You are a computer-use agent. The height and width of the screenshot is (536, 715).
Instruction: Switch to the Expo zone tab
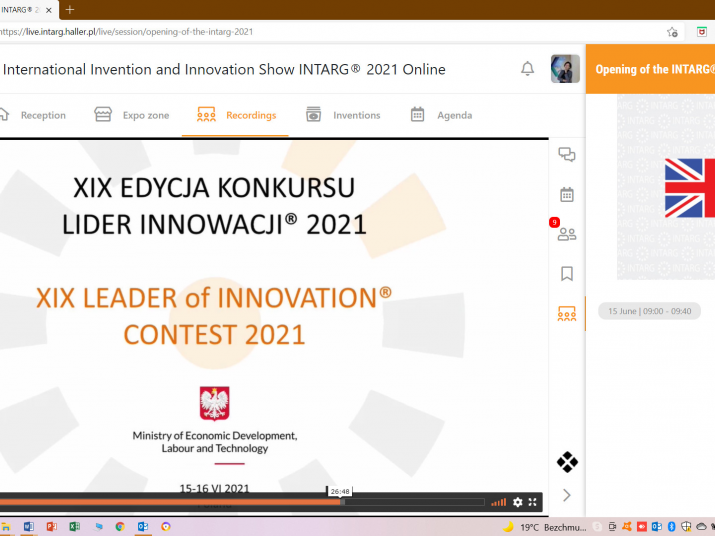point(132,115)
